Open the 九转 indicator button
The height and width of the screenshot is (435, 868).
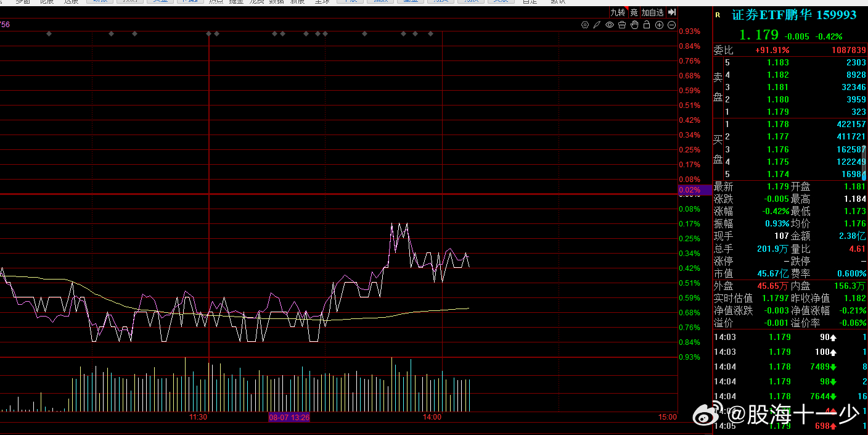(617, 12)
